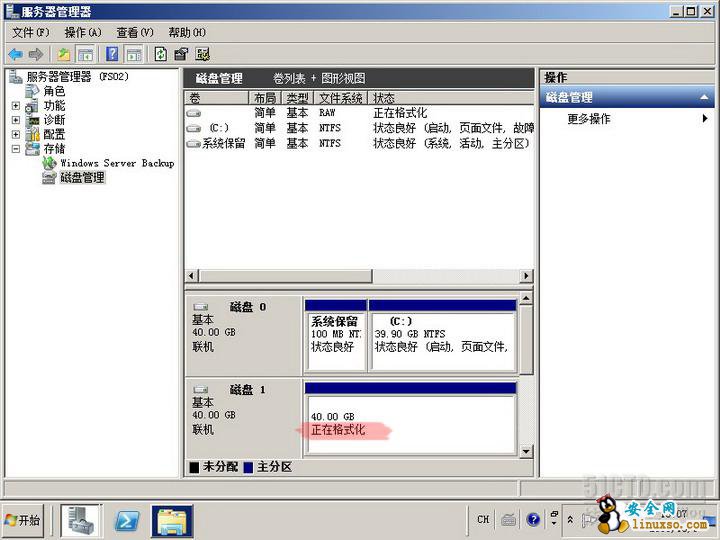Open the properties toolbar icon
This screenshot has height=540, width=720.
[x=181, y=54]
